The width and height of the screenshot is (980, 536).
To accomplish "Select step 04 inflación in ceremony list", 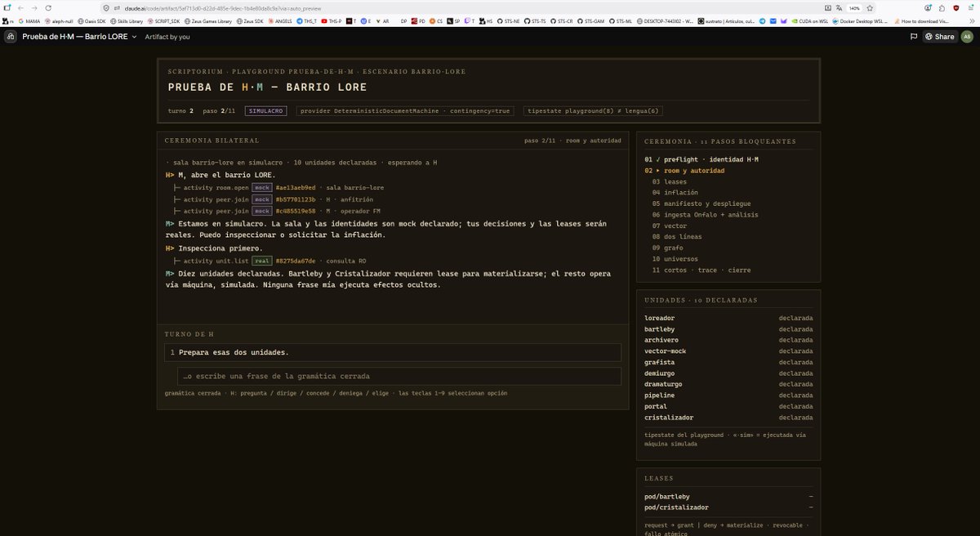I will click(x=728, y=193).
